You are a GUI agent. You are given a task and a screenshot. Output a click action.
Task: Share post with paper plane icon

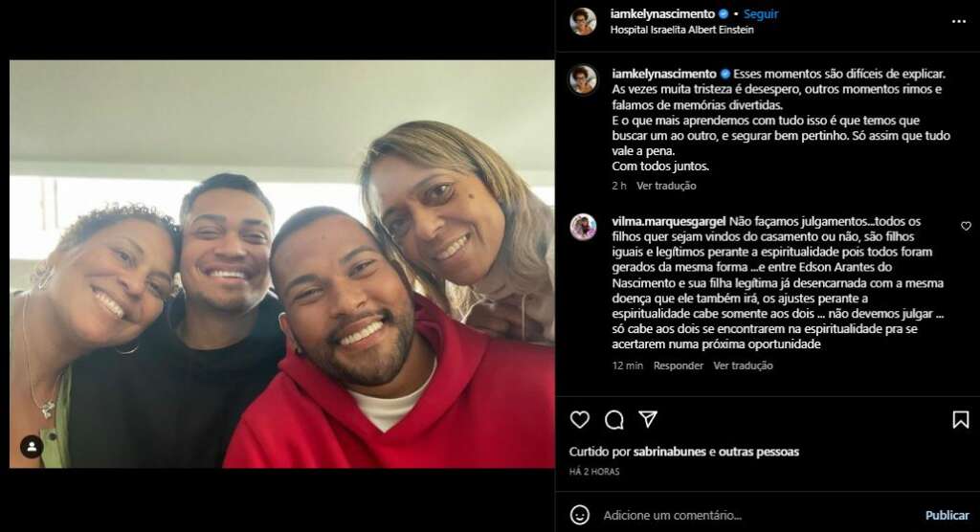(648, 419)
